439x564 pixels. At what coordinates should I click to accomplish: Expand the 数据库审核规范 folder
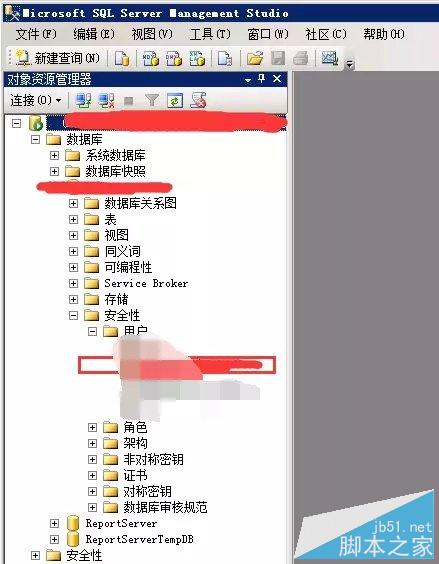point(92,508)
